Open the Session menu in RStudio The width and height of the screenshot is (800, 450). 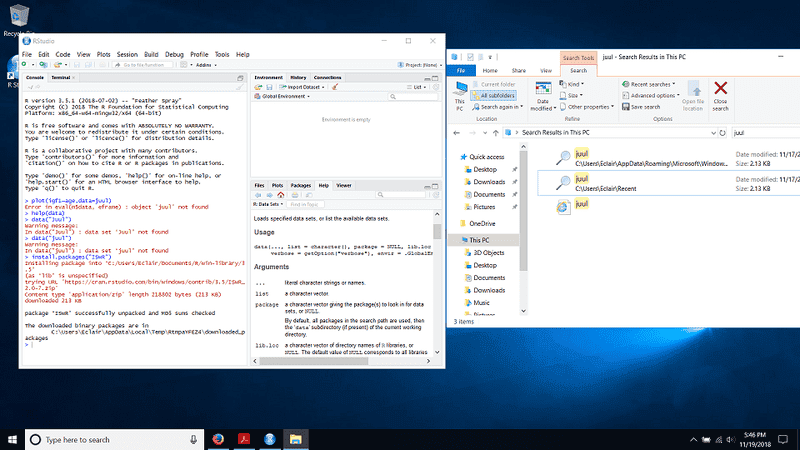point(126,54)
